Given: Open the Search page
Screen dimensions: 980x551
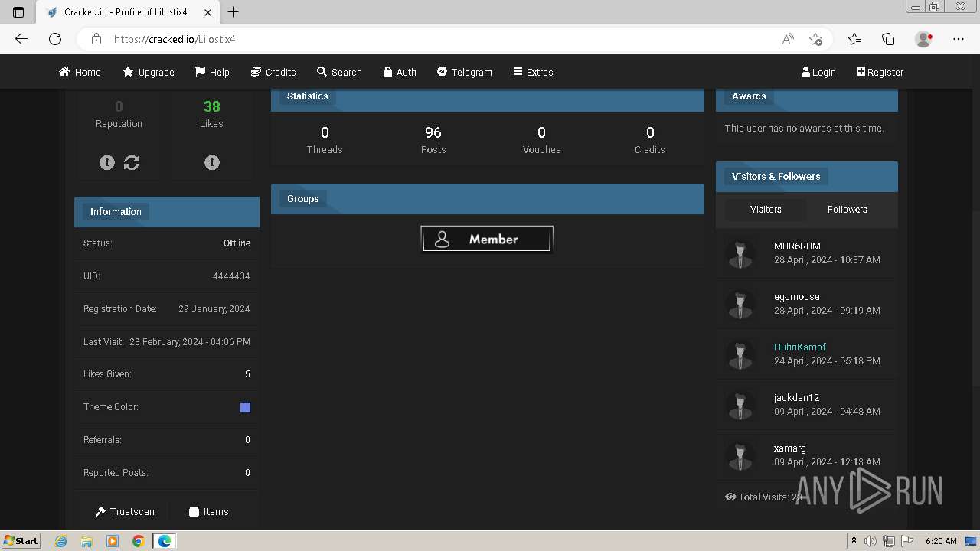Looking at the screenshot, I should (x=339, y=72).
